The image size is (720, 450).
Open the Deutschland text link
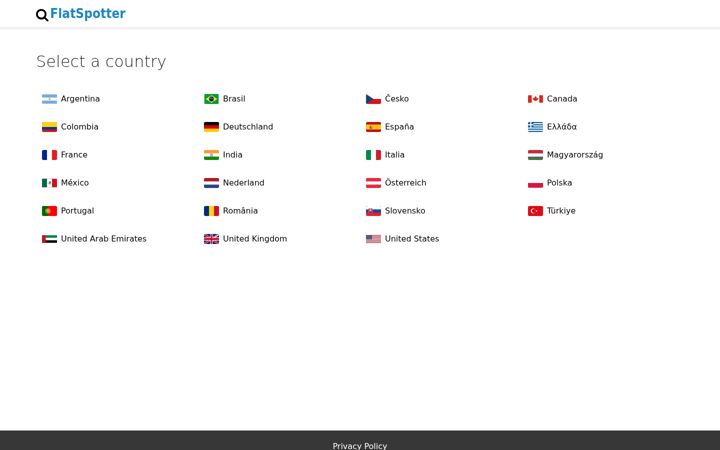click(x=248, y=127)
